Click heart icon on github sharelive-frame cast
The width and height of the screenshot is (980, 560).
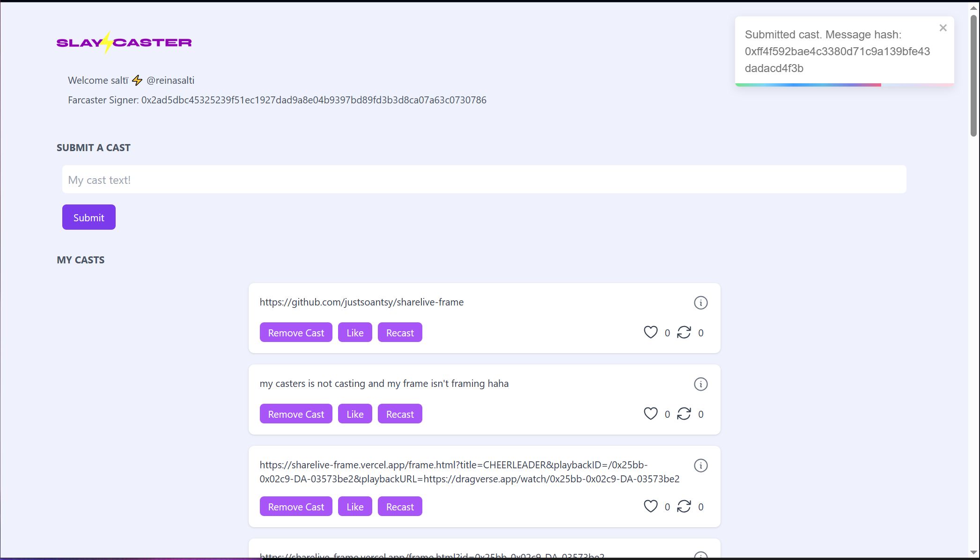click(651, 332)
